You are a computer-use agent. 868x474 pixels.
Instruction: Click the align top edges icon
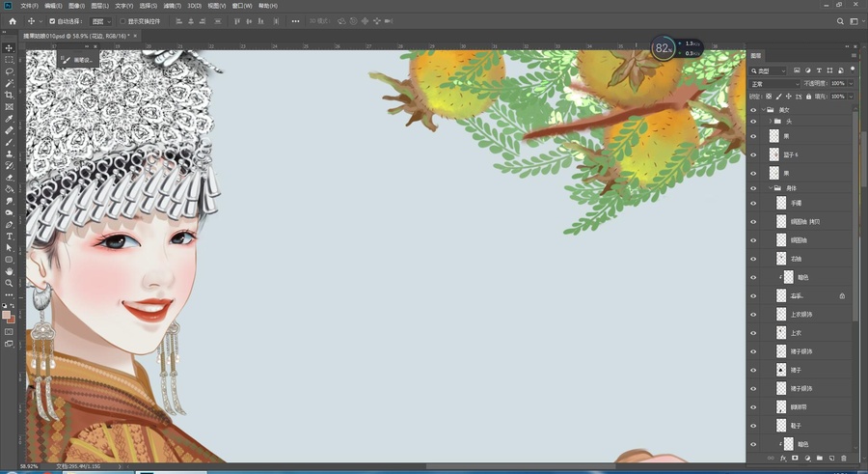237,21
